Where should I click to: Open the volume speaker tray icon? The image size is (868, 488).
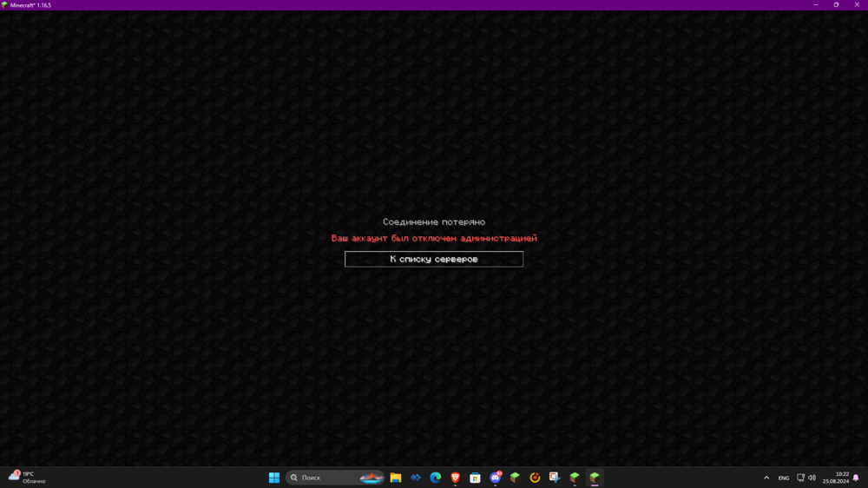(x=812, y=478)
